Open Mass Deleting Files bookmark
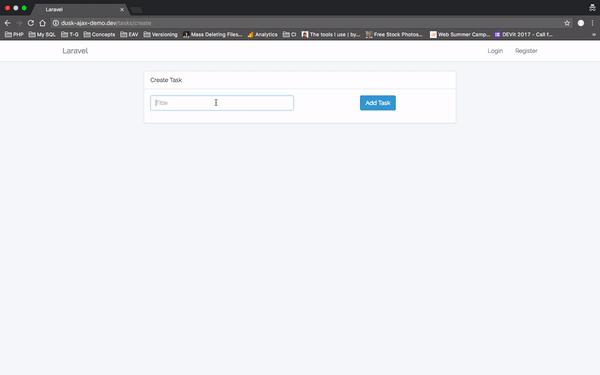 pos(213,34)
